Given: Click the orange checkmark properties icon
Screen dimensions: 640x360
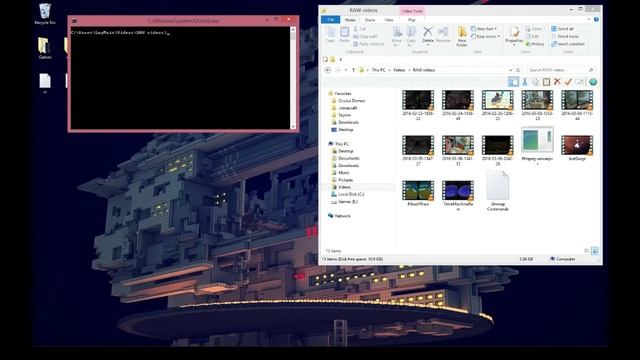Looking at the screenshot, I should click(568, 82).
